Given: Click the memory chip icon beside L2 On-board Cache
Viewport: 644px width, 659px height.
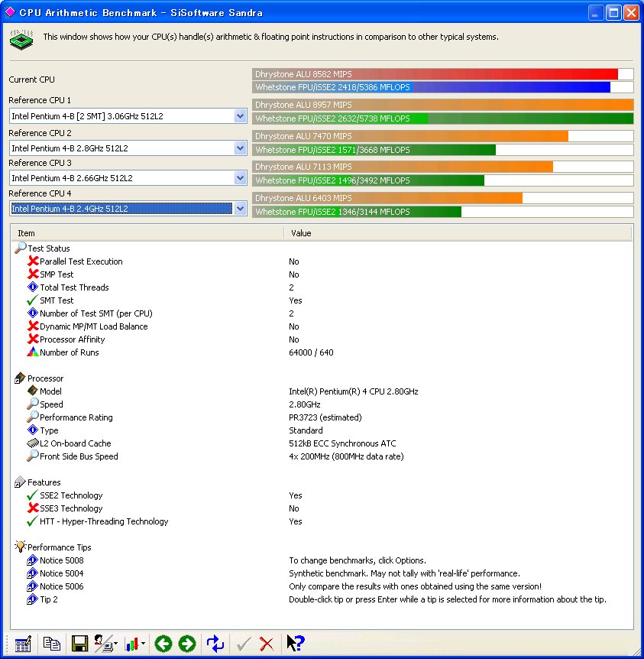Looking at the screenshot, I should pyautogui.click(x=32, y=443).
